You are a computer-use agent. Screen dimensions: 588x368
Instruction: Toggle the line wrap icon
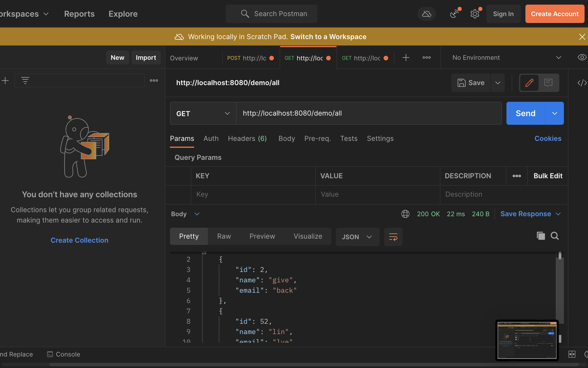(x=393, y=237)
